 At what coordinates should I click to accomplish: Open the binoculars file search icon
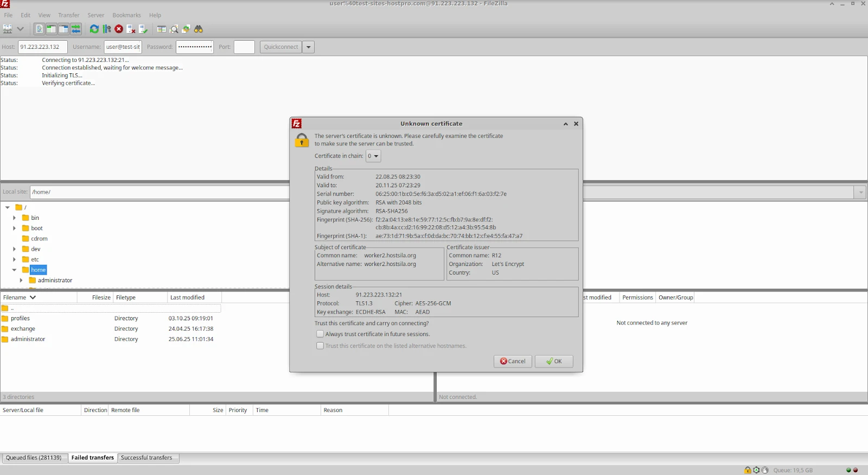click(x=199, y=29)
